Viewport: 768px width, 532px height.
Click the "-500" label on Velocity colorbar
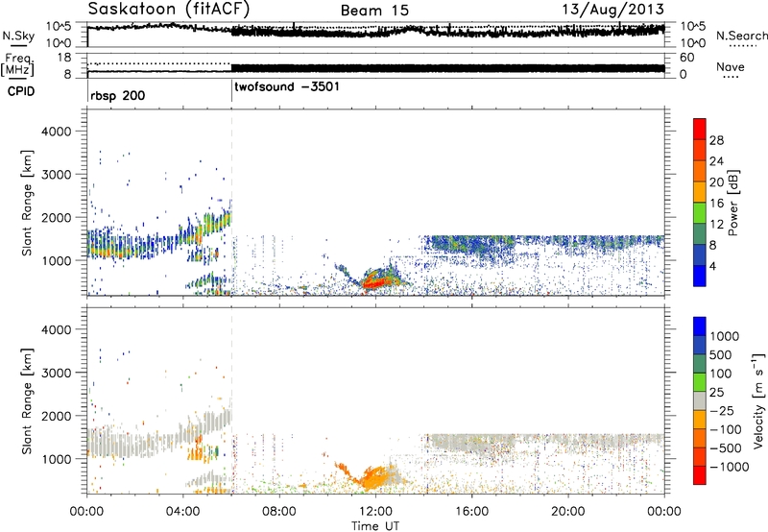pos(725,448)
